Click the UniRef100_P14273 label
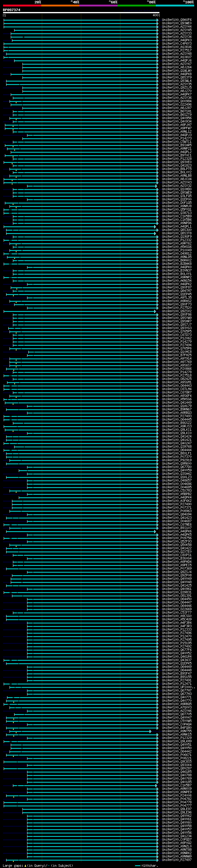Viewport: 197px width, 868px height. pos(177,138)
